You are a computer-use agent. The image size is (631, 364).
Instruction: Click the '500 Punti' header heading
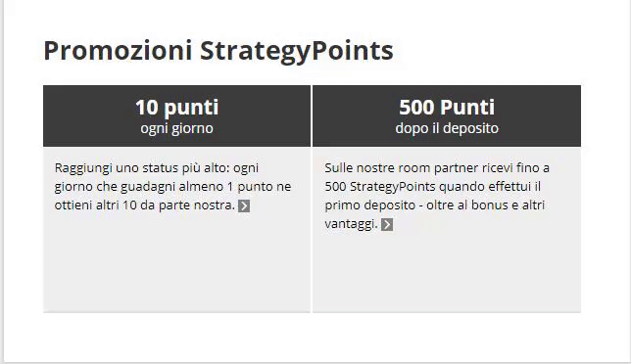[447, 108]
